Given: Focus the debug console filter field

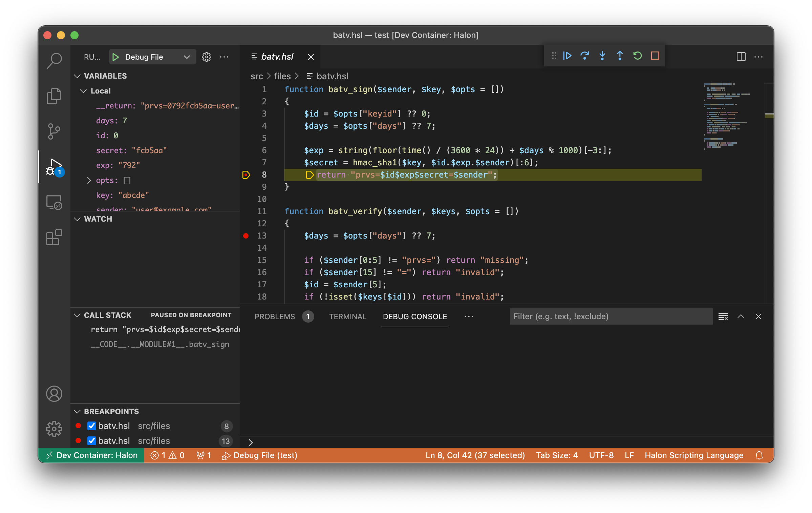Looking at the screenshot, I should [611, 316].
